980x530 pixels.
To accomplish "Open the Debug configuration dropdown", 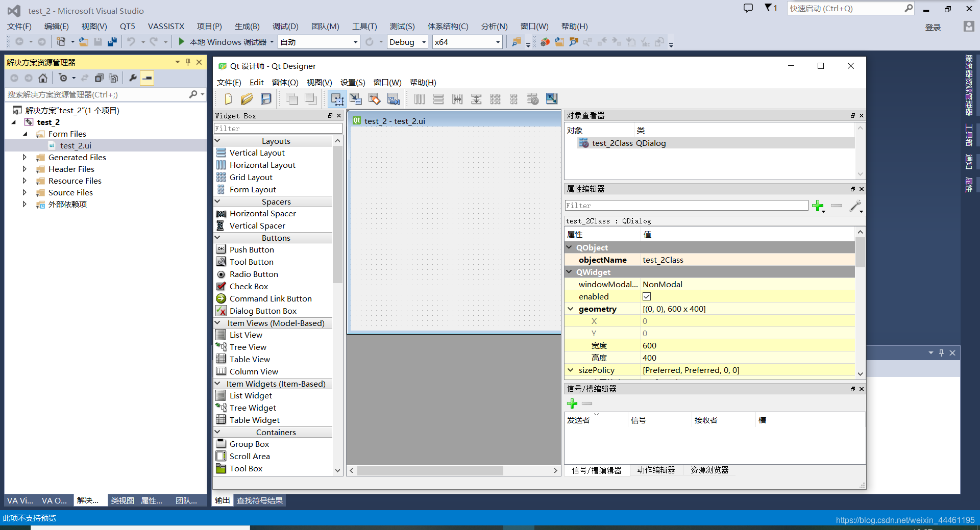I will 424,42.
